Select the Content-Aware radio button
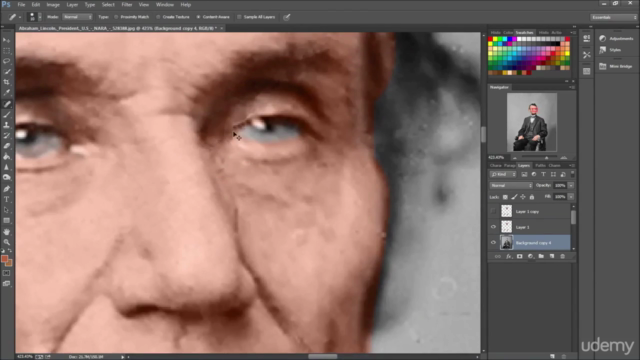640x360 pixels. (198, 17)
